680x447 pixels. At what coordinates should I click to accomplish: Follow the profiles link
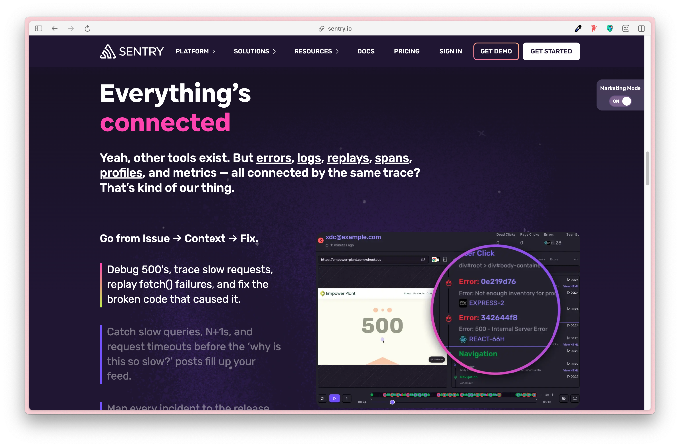point(121,173)
